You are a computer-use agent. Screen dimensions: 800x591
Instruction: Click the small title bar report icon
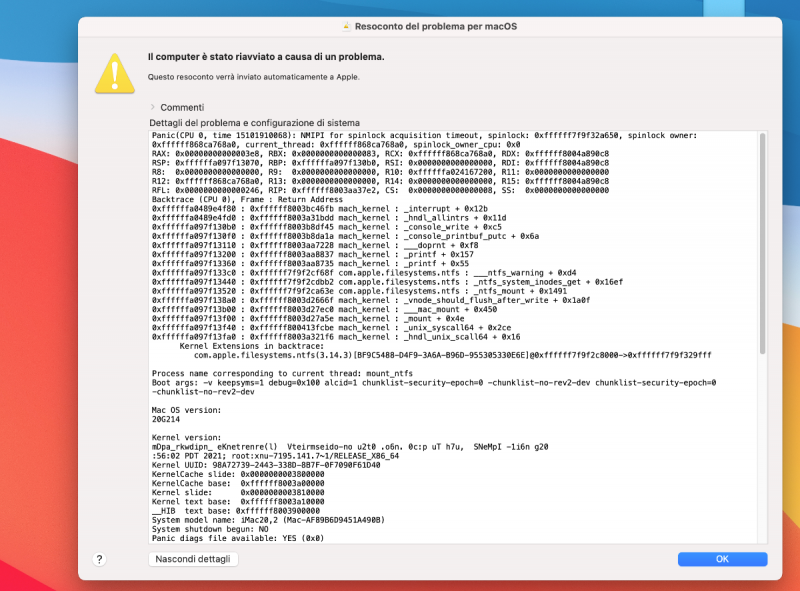(x=346, y=27)
